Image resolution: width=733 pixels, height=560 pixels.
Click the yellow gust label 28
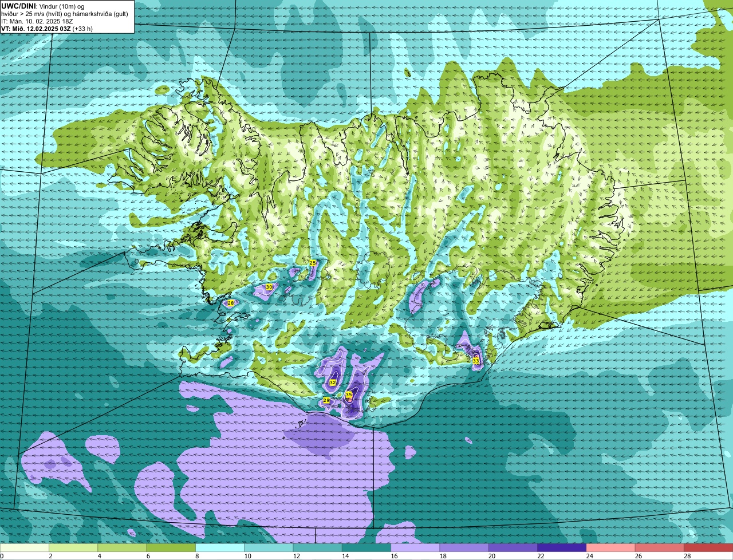pos(230,303)
